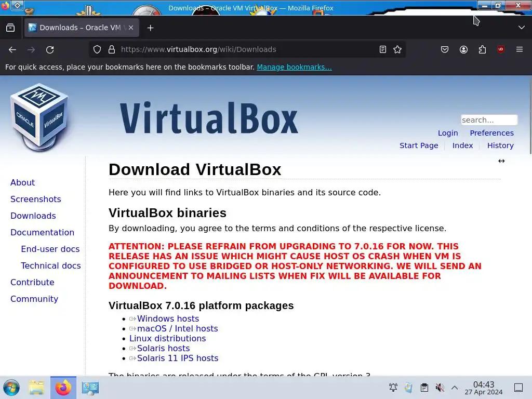Unmute the volume tray icon

point(440,388)
